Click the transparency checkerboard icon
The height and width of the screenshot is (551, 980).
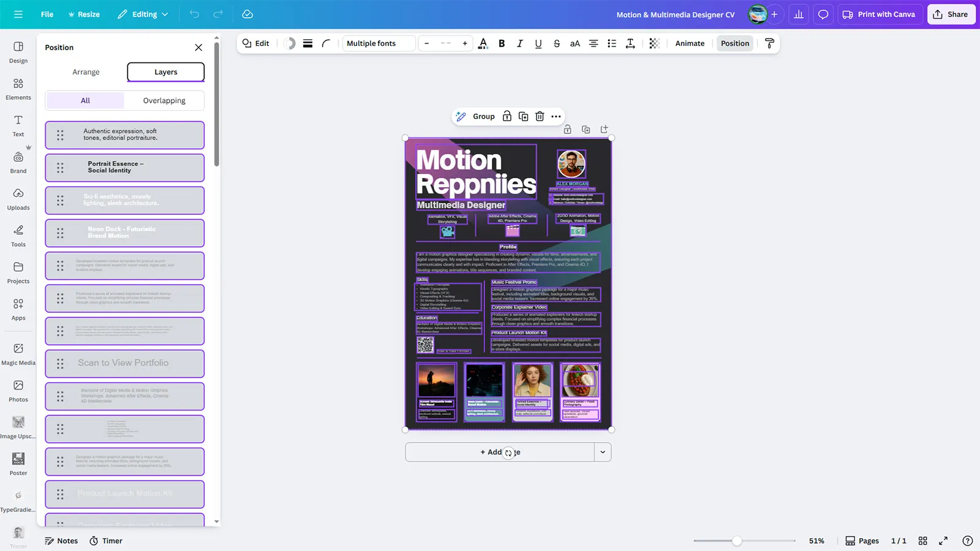point(654,43)
